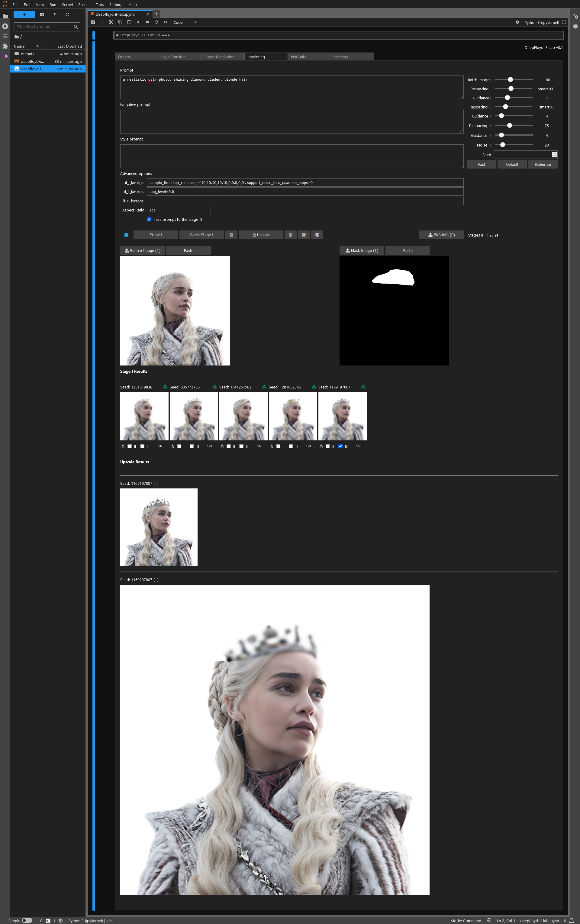Paste cell from clipboard icon
Screen dimensions: 580x924
pos(129,22)
